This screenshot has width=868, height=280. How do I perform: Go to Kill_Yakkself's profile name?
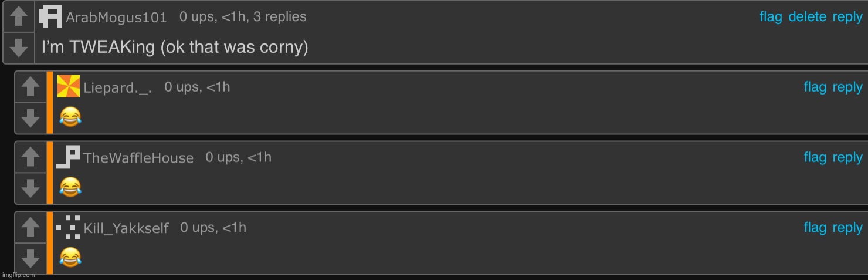[126, 228]
